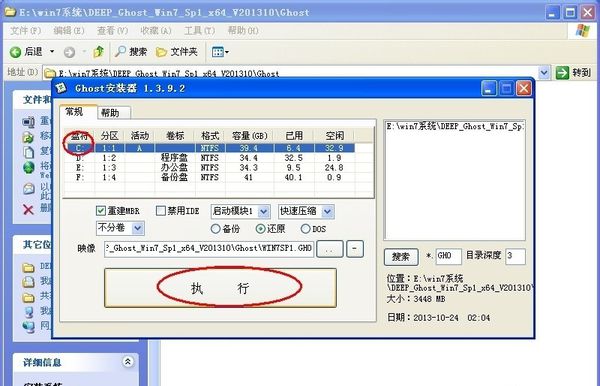Select the D: 程序盘 partition row
The image size is (600, 386).
pos(209,158)
